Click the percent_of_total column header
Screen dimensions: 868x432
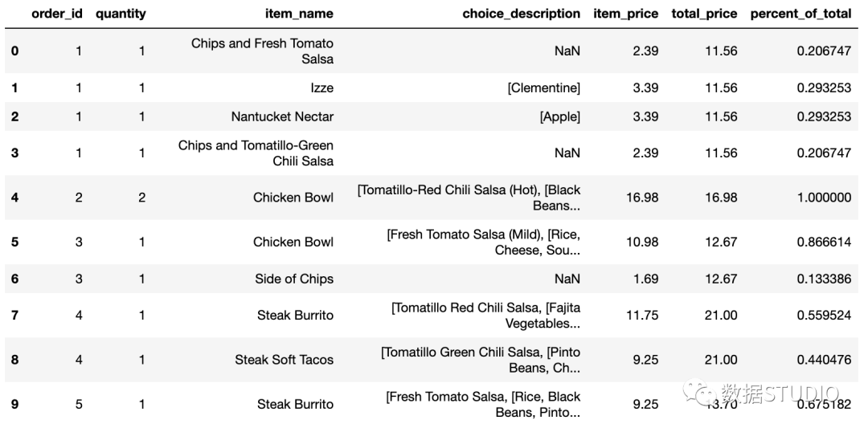801,14
